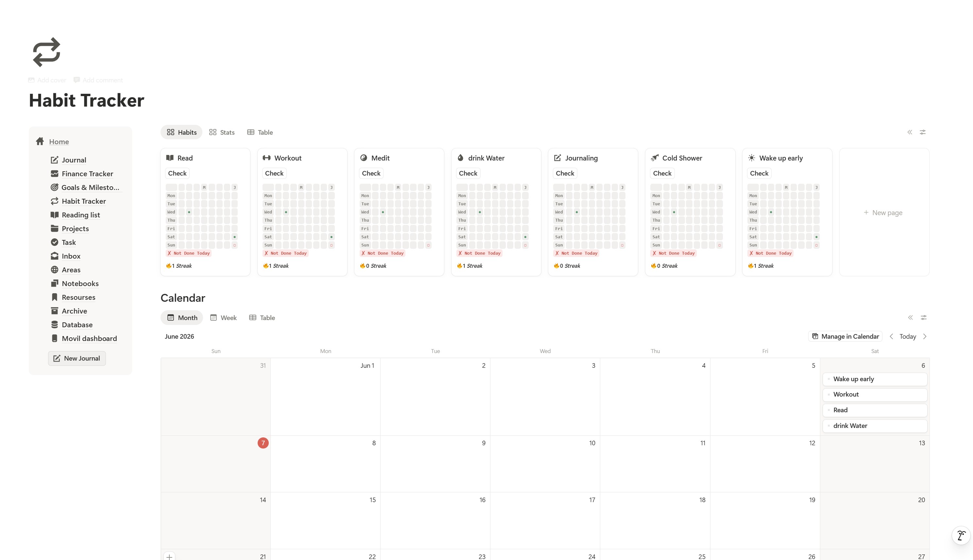This screenshot has height=560, width=973.
Task: Click Manage in Calendar button
Action: pos(845,336)
